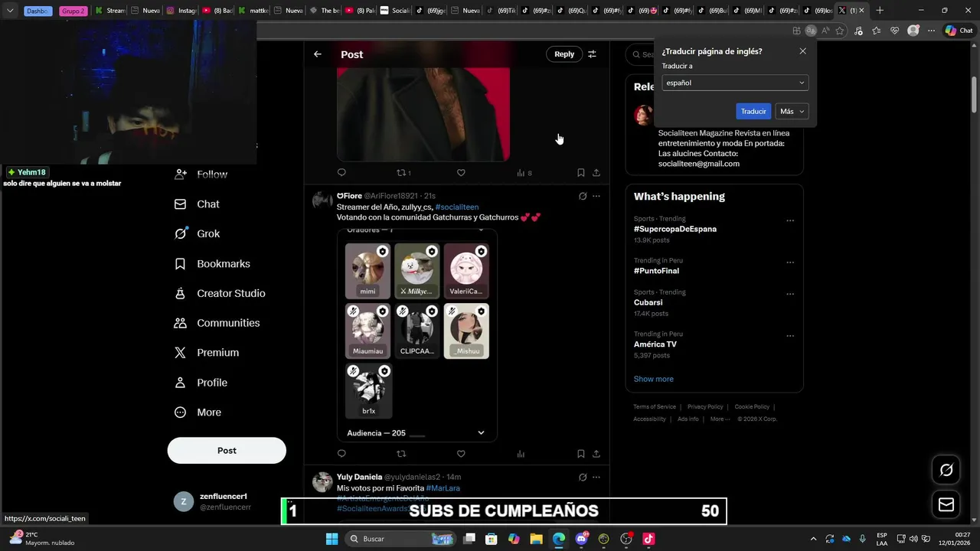Add page to favorites star icon
Viewport: 980px width, 551px height.
pyautogui.click(x=840, y=31)
